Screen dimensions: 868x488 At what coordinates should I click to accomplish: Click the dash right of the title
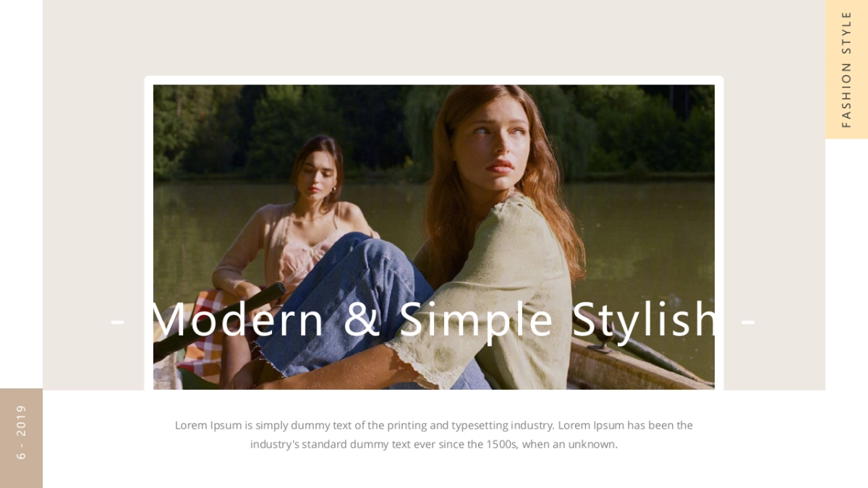click(x=749, y=322)
